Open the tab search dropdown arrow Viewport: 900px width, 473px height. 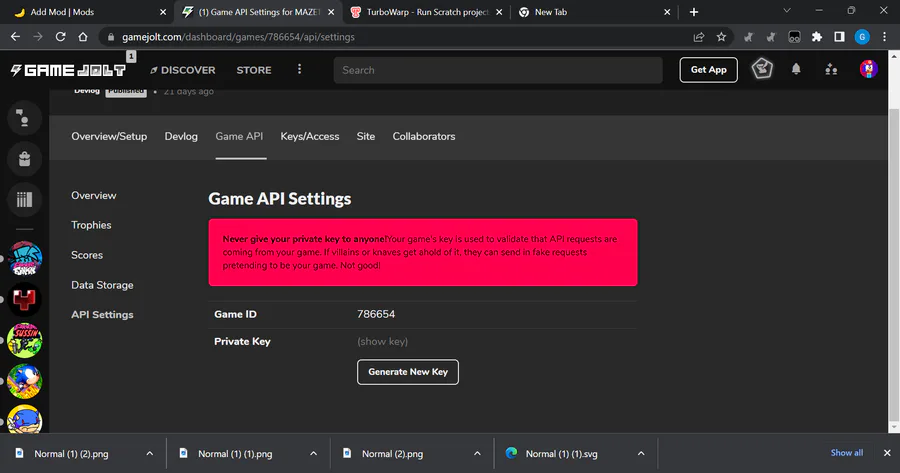click(x=787, y=10)
